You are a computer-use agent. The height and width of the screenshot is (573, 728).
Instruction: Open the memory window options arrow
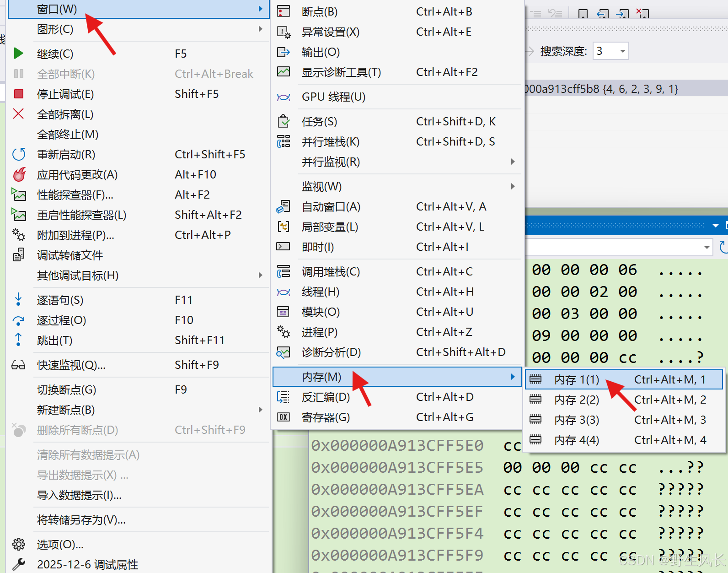[x=715, y=225]
